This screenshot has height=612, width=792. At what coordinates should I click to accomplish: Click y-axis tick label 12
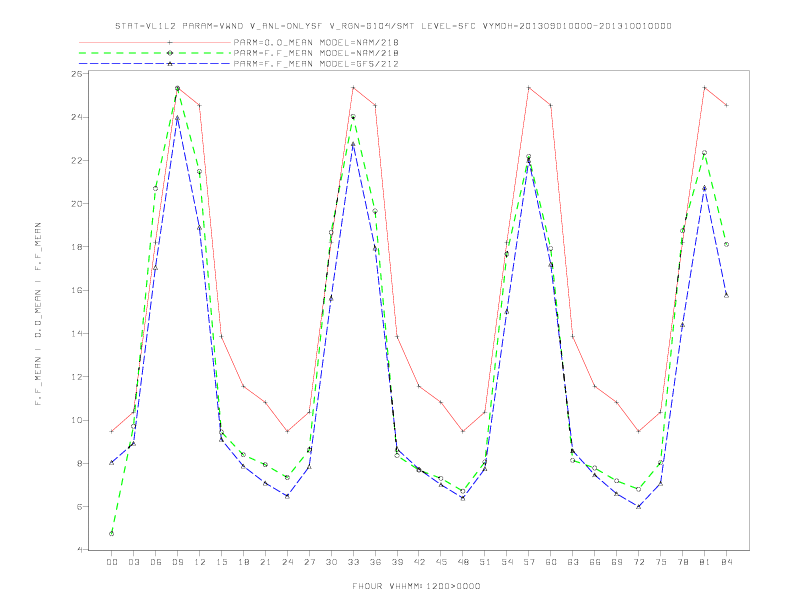point(77,377)
